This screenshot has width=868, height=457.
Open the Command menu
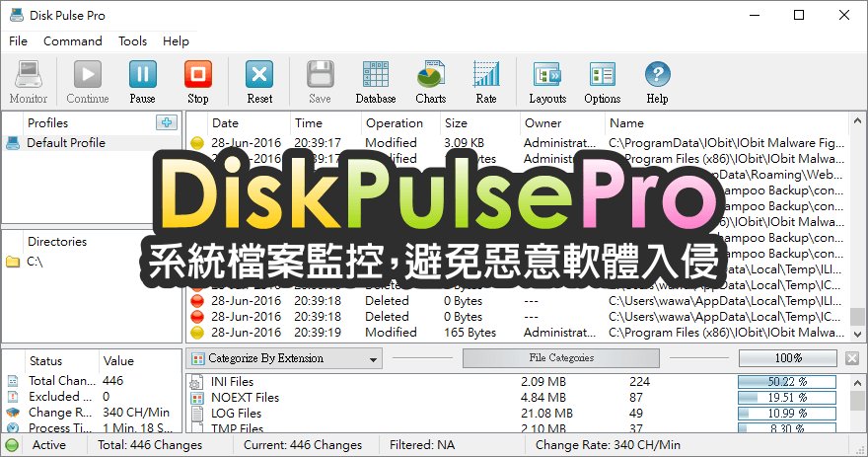click(73, 41)
